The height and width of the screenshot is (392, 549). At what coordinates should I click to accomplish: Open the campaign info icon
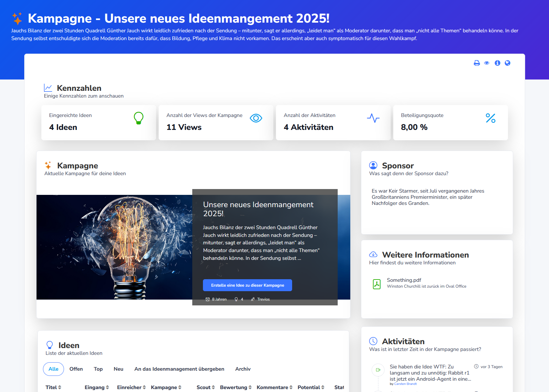tap(497, 63)
